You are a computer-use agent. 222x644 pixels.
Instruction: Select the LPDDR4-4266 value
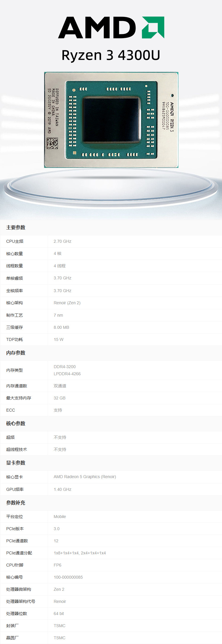[67, 374]
